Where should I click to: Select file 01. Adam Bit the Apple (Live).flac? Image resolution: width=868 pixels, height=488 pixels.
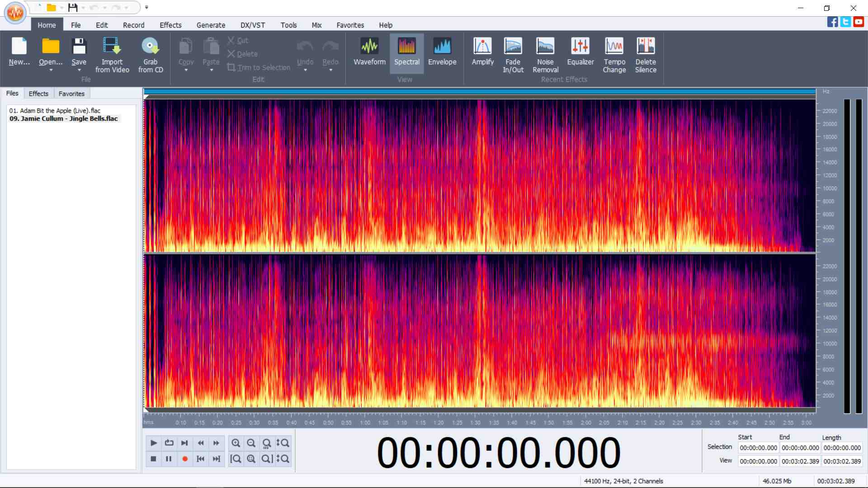55,110
